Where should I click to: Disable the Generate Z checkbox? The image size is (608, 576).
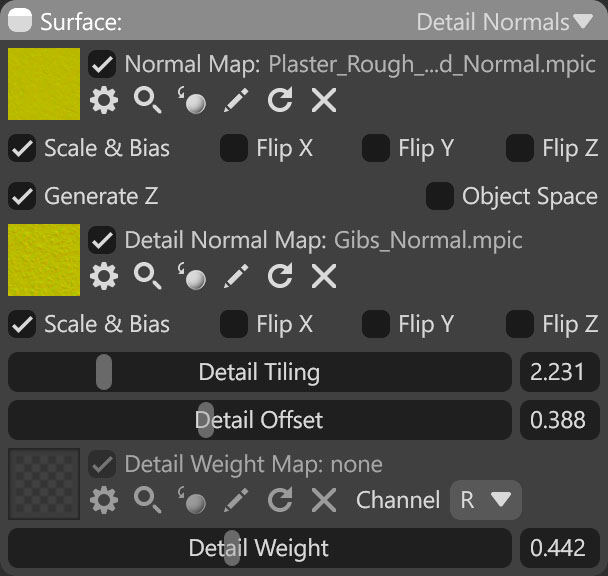point(22,196)
